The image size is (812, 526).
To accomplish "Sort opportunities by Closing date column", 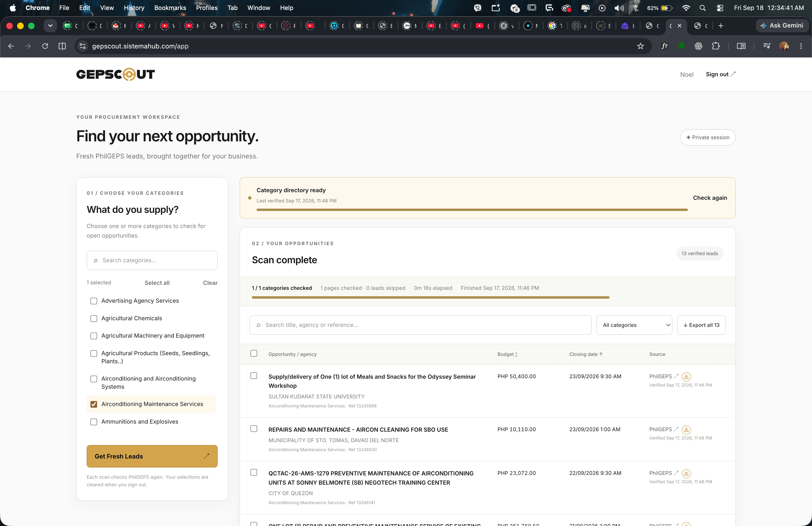I will [x=586, y=354].
